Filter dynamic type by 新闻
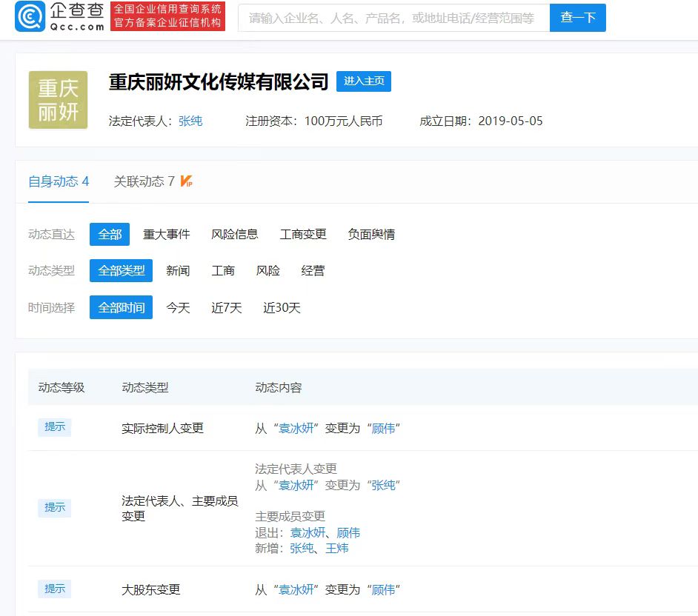The image size is (698, 616). 178,271
